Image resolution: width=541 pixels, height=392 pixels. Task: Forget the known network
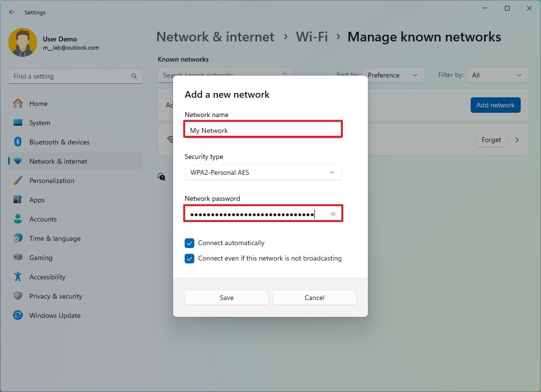pyautogui.click(x=491, y=140)
